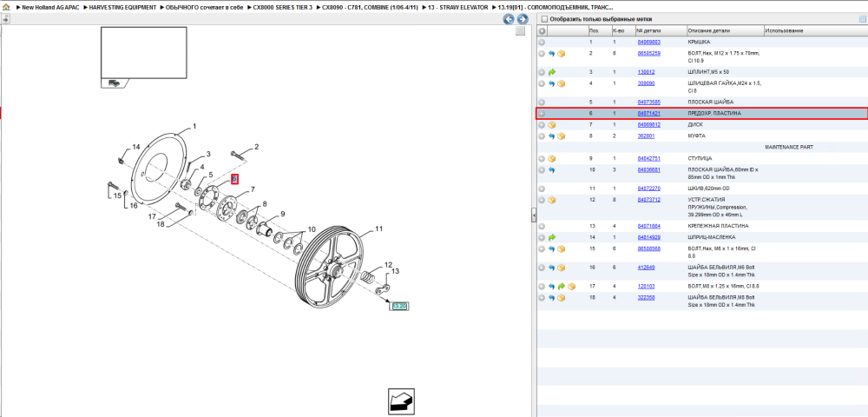
Task: Click callout number 14 in the diagram
Action: click(136, 147)
